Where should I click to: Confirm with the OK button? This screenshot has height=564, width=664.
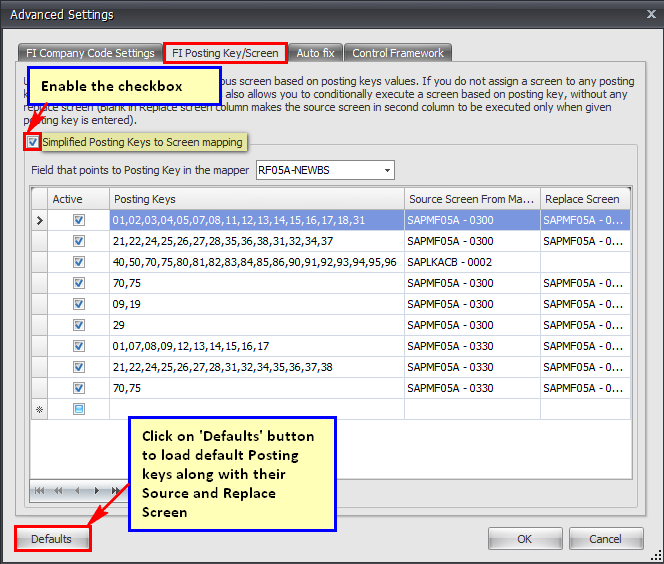pos(525,539)
